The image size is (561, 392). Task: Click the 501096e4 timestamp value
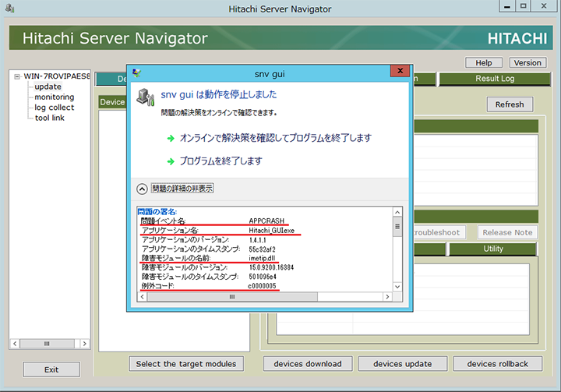263,277
